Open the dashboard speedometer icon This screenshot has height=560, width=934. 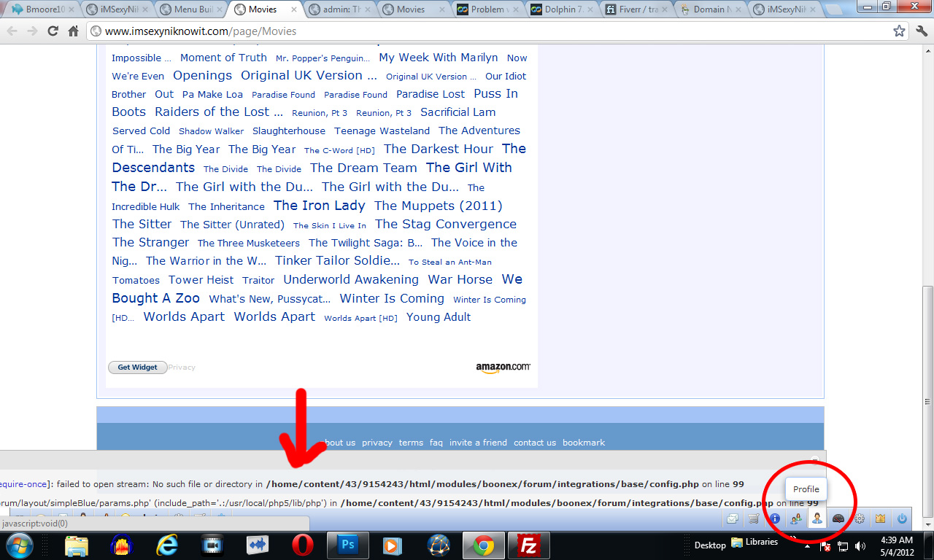838,518
